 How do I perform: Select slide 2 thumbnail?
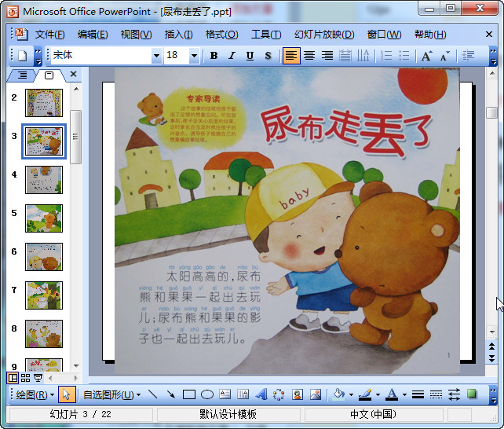point(44,103)
